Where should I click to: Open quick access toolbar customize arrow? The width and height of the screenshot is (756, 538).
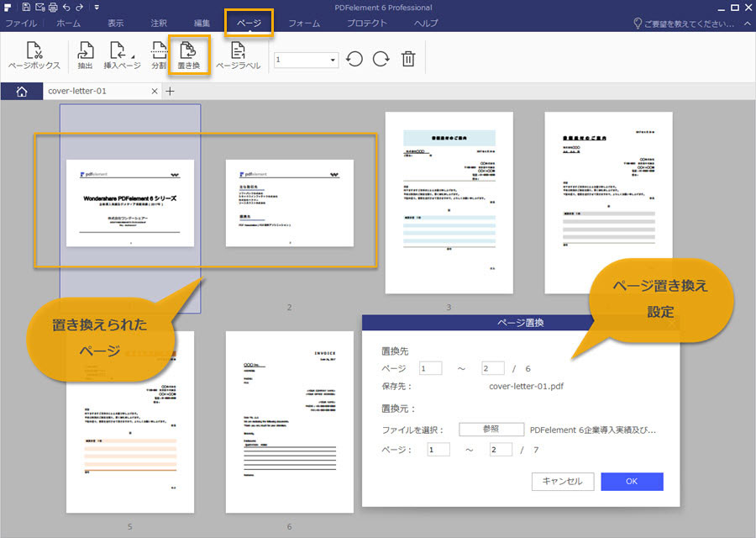[97, 8]
